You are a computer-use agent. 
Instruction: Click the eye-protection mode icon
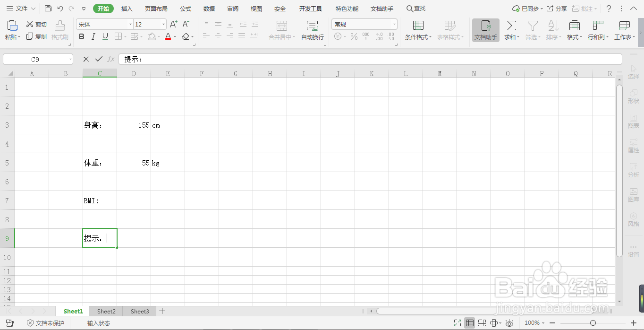tap(509, 323)
